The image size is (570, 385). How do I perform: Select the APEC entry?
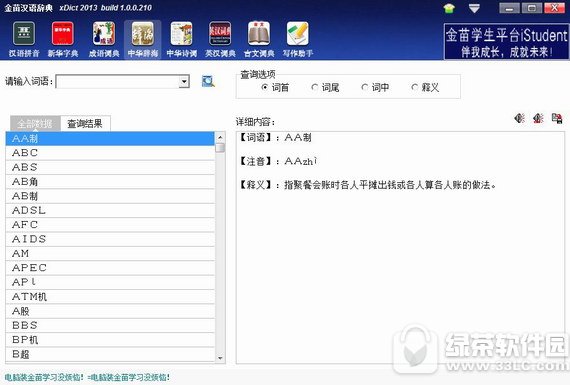[110, 268]
